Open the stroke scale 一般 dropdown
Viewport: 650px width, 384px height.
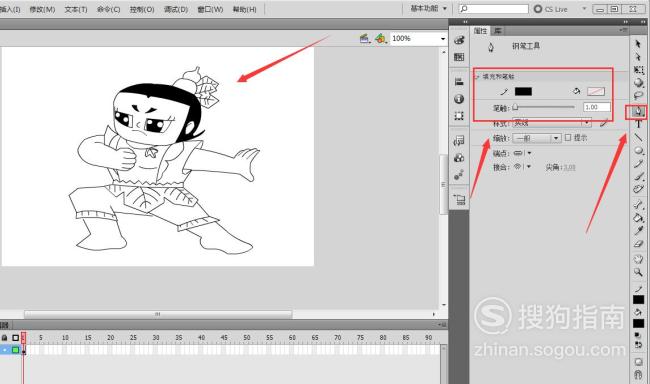click(x=537, y=138)
